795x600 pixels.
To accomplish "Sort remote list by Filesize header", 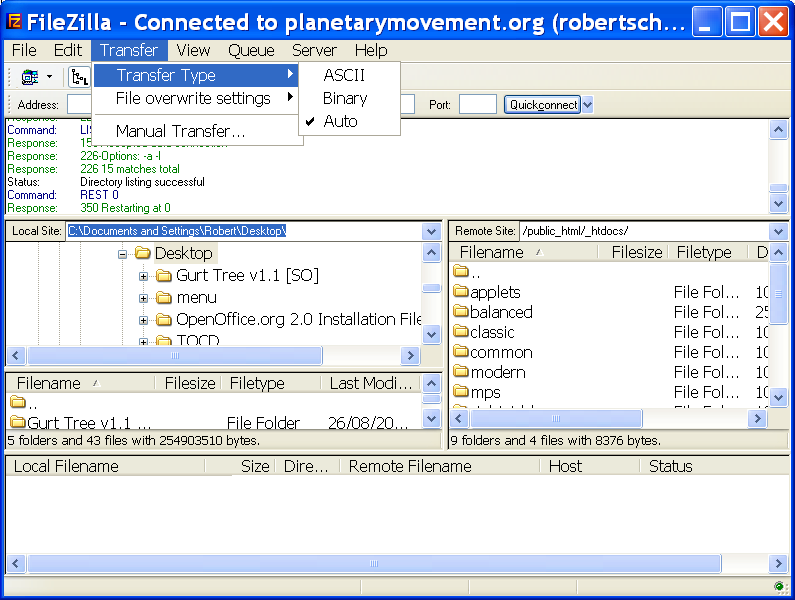I will click(633, 252).
